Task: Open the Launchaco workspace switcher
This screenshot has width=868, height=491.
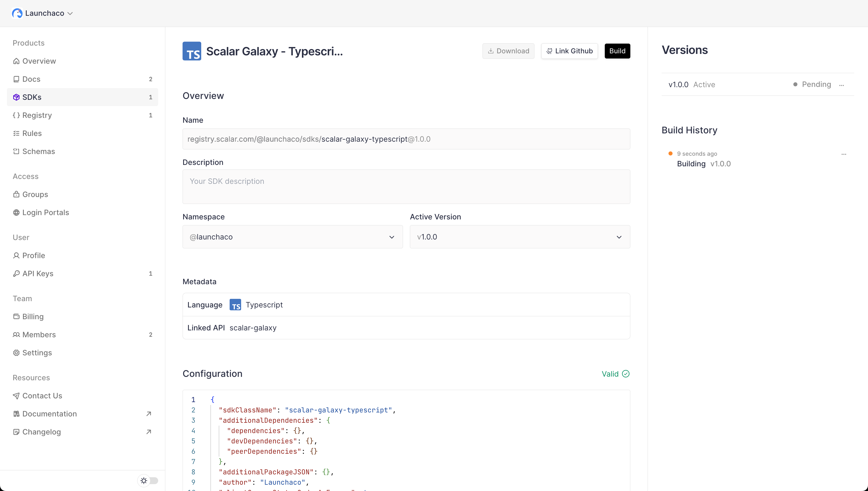Action: [42, 13]
